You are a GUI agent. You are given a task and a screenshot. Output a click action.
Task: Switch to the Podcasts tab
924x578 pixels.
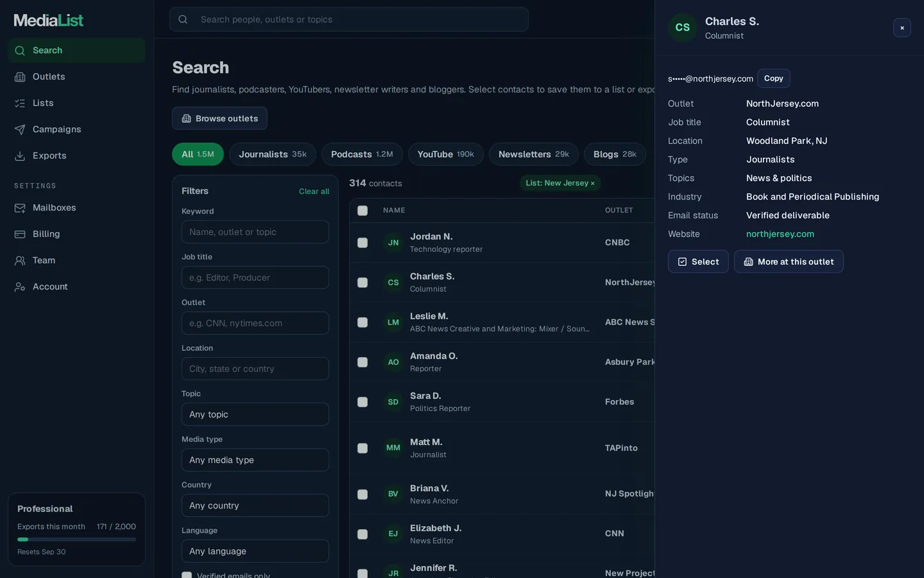click(362, 154)
